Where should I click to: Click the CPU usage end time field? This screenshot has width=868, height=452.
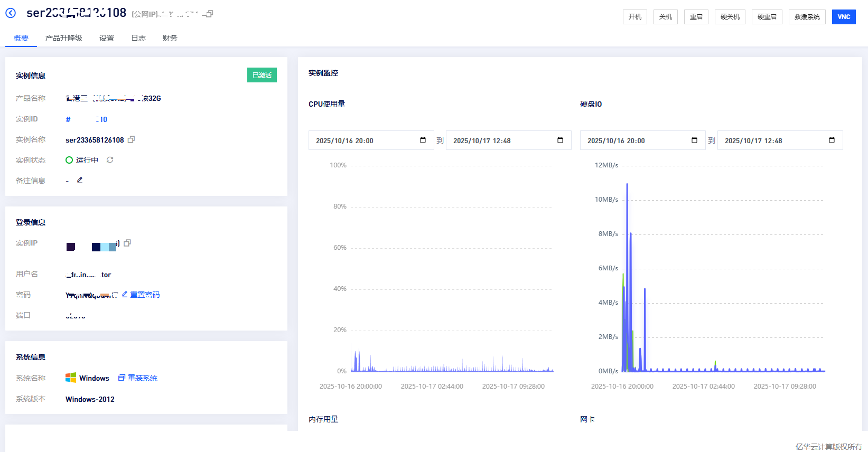(x=497, y=140)
